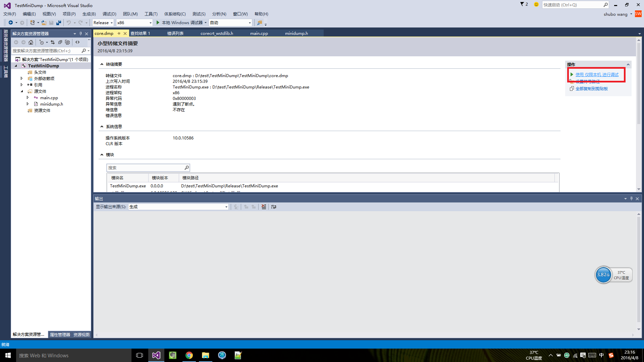Expand the main.cpp tree node

pyautogui.click(x=28, y=98)
